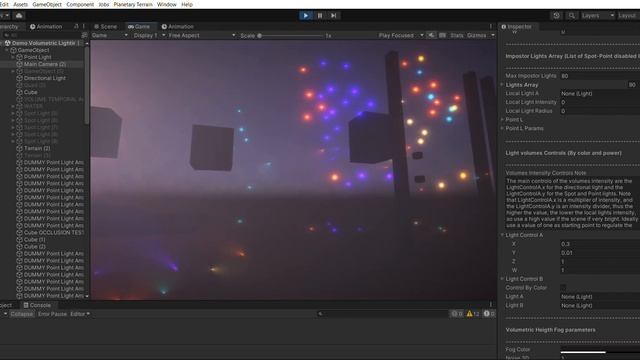Image resolution: width=640 pixels, height=360 pixels.
Task: Click the Demo Volumetric Lightin scene icon
Action: (8, 43)
